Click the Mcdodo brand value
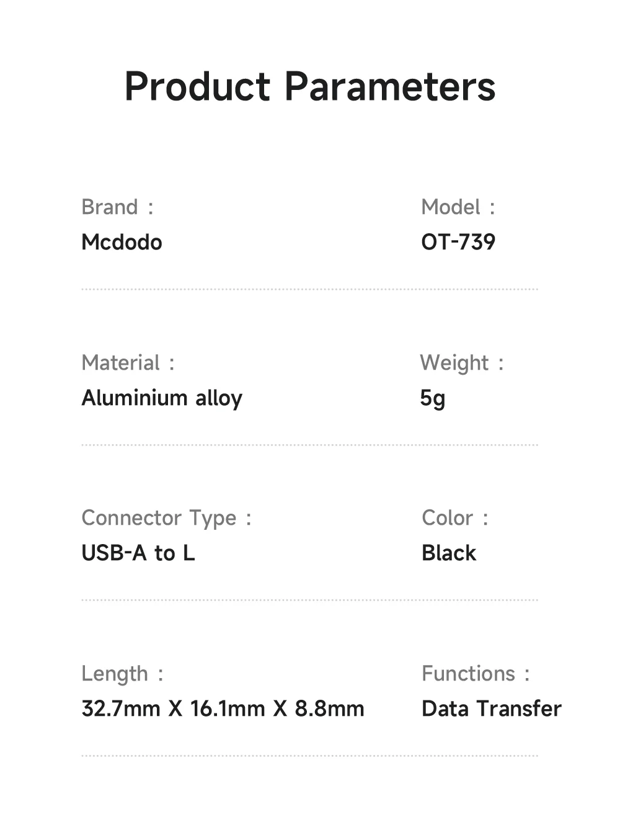Image resolution: width=620 pixels, height=840 pixels. pos(122,242)
